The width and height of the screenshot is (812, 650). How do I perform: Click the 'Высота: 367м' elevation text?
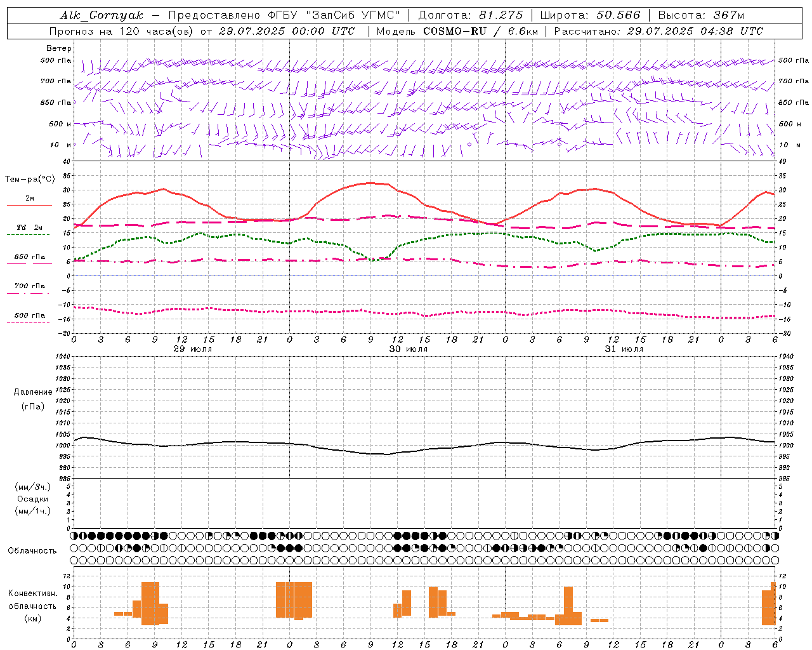[x=702, y=15]
